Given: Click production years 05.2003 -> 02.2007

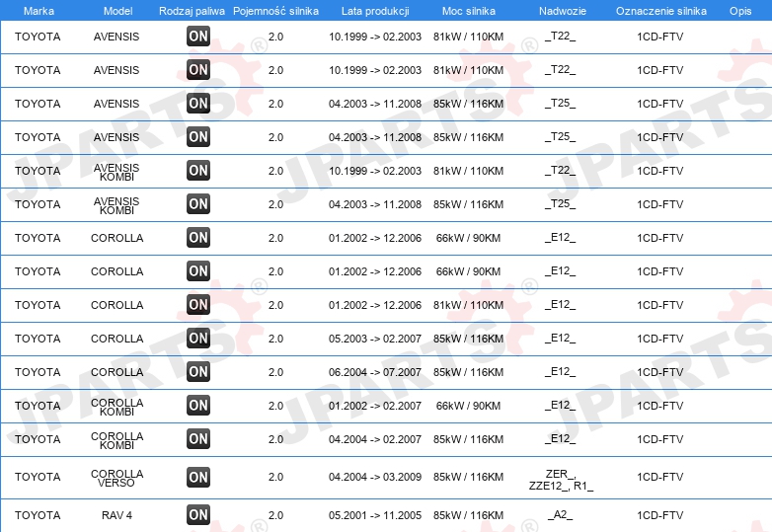Looking at the screenshot, I should click(x=375, y=339).
